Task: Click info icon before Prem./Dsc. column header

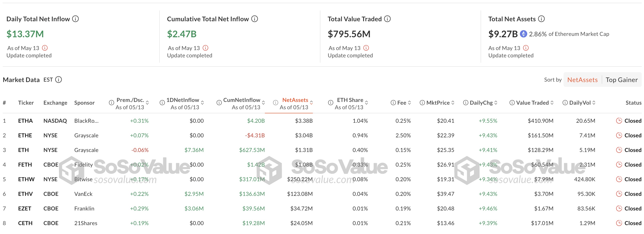Action: (112, 103)
